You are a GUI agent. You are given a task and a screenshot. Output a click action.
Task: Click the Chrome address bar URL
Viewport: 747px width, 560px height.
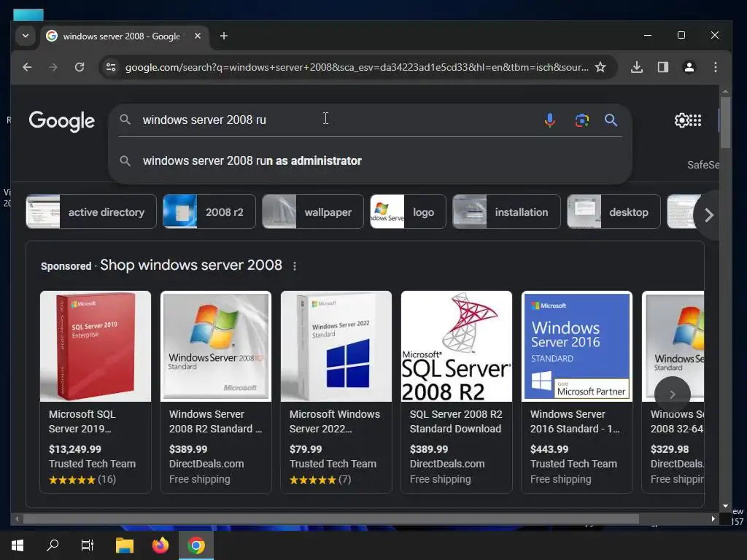(x=356, y=67)
